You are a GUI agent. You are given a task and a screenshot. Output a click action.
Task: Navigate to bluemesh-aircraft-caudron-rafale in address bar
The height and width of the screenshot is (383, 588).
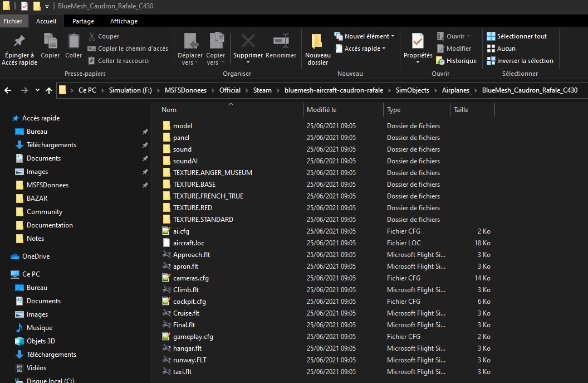click(x=334, y=90)
